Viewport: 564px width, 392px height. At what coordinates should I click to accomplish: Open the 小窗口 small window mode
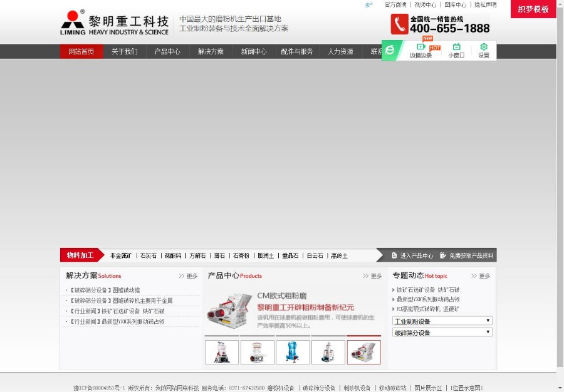(456, 51)
